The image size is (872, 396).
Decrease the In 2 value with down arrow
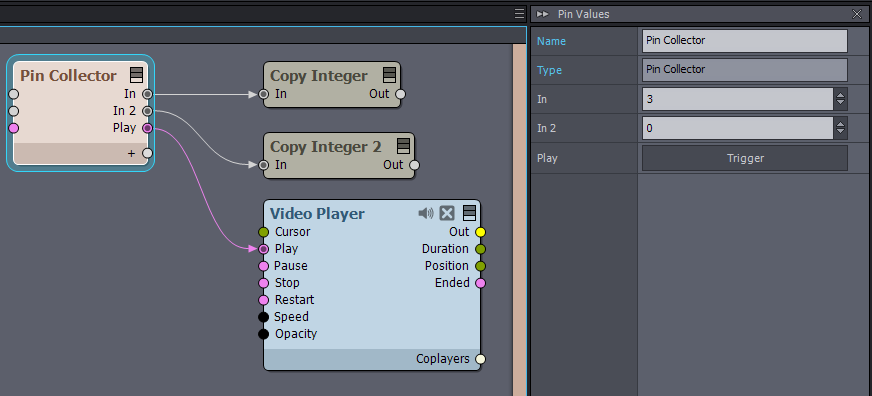coord(840,132)
